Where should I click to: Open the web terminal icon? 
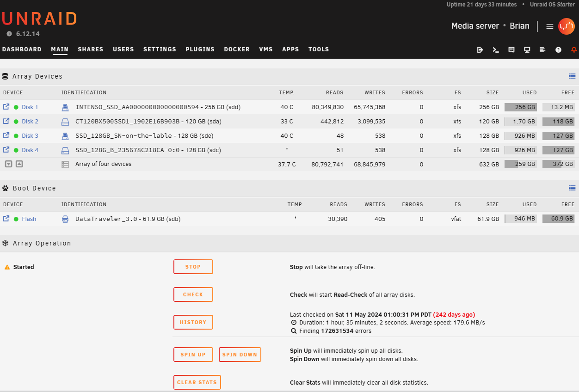click(x=496, y=49)
